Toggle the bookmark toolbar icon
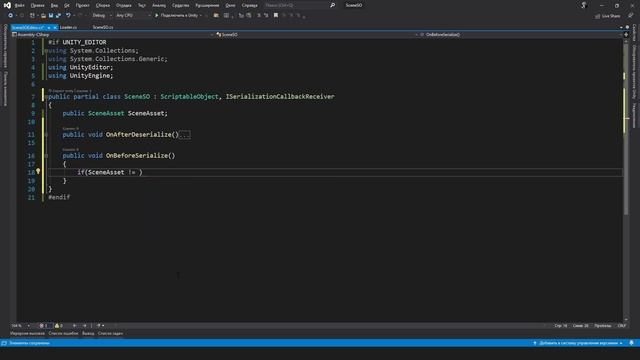 276,16
